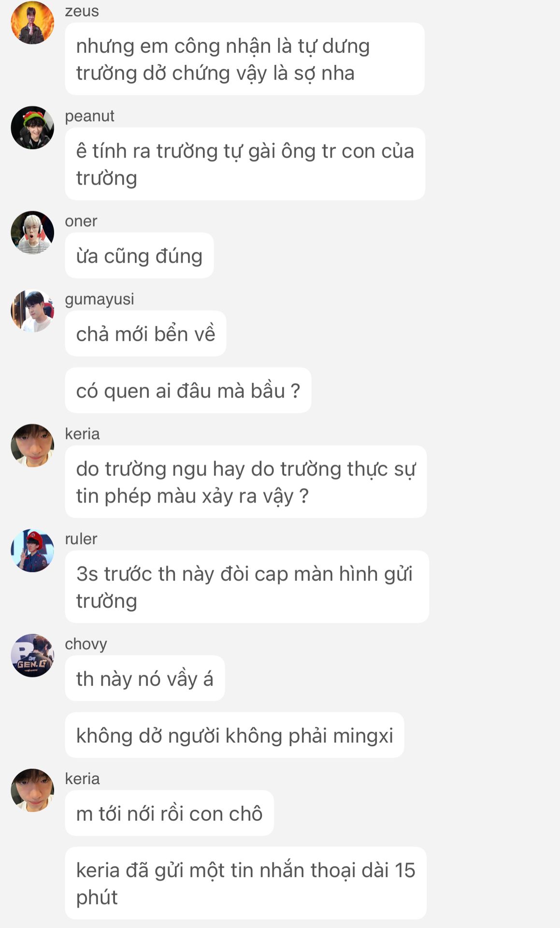Image resolution: width=560 pixels, height=928 pixels.
Task: Tap 'm tới nới rồi con chô' bubble
Action: pos(170,813)
